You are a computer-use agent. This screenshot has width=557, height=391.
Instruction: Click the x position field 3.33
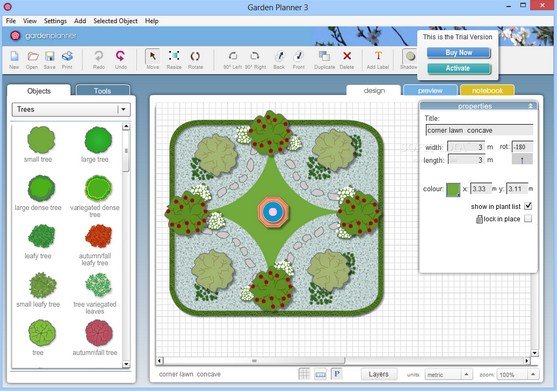coord(480,189)
